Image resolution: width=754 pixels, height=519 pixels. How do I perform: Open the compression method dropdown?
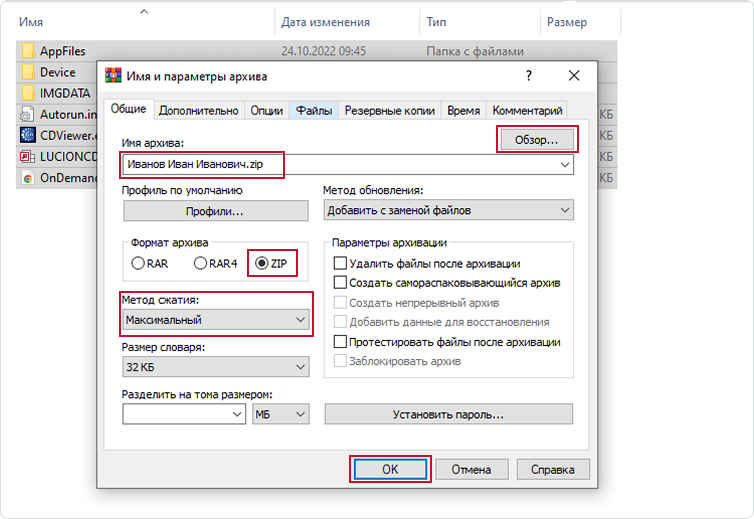click(x=215, y=320)
